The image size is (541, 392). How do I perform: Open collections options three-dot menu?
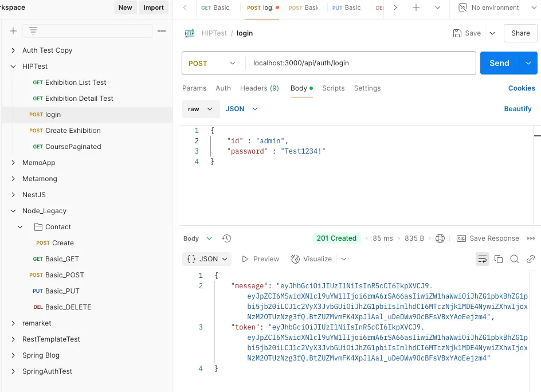point(162,31)
